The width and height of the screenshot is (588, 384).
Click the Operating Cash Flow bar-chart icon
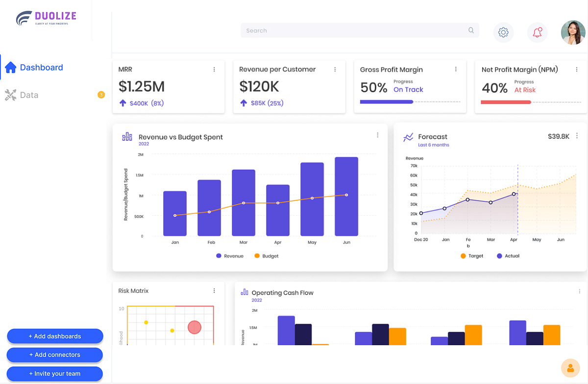pyautogui.click(x=245, y=292)
